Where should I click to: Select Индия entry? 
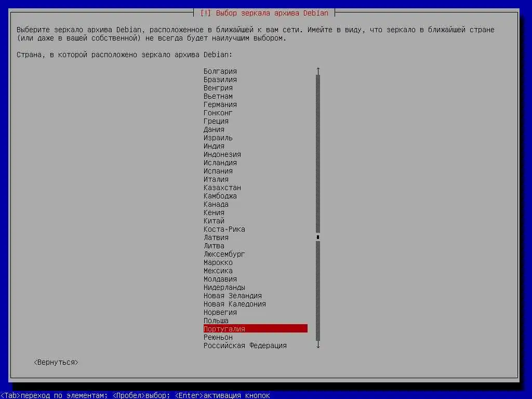[x=214, y=146]
